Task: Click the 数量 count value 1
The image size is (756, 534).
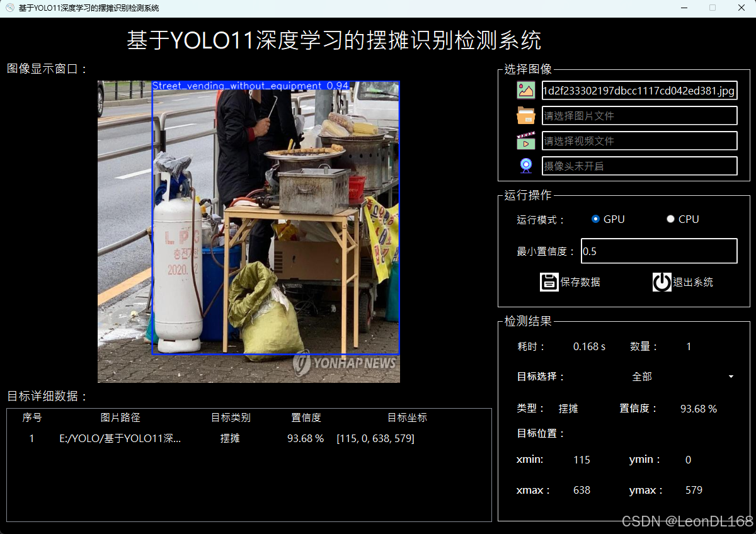Action: click(689, 346)
